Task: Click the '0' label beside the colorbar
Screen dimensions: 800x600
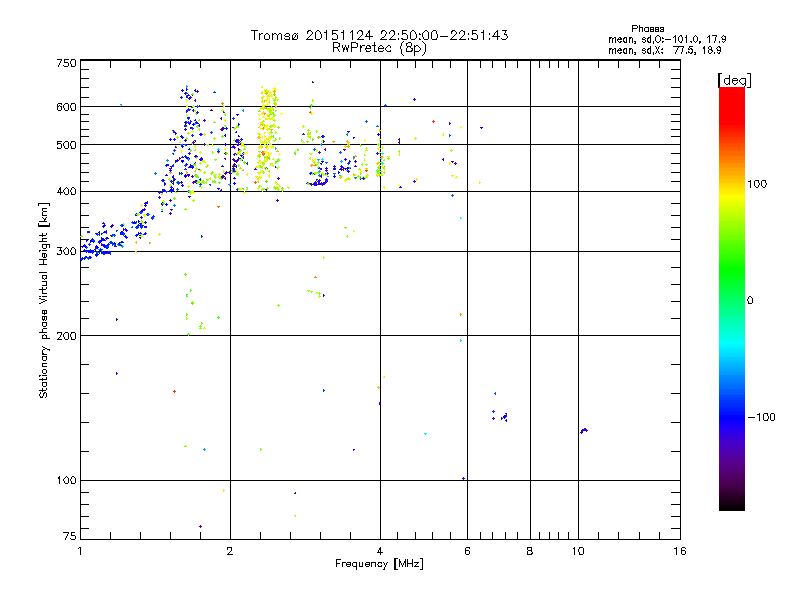Action: pos(750,301)
